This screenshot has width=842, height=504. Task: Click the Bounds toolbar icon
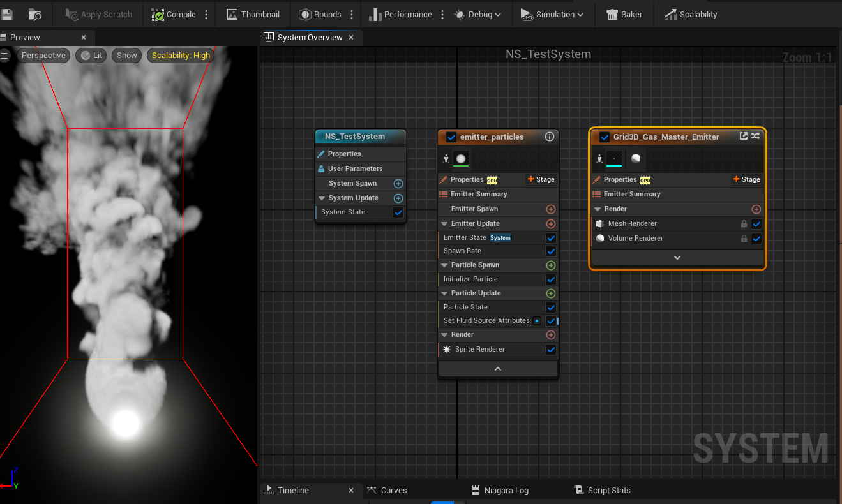303,14
